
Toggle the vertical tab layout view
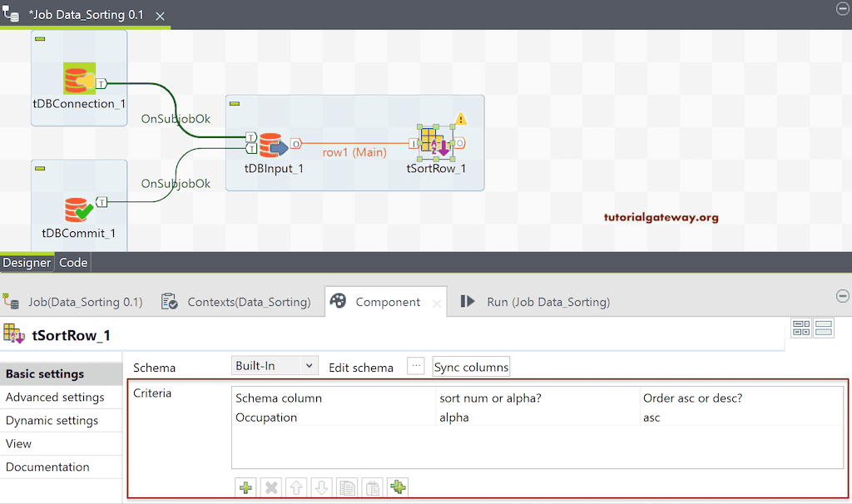pos(823,328)
